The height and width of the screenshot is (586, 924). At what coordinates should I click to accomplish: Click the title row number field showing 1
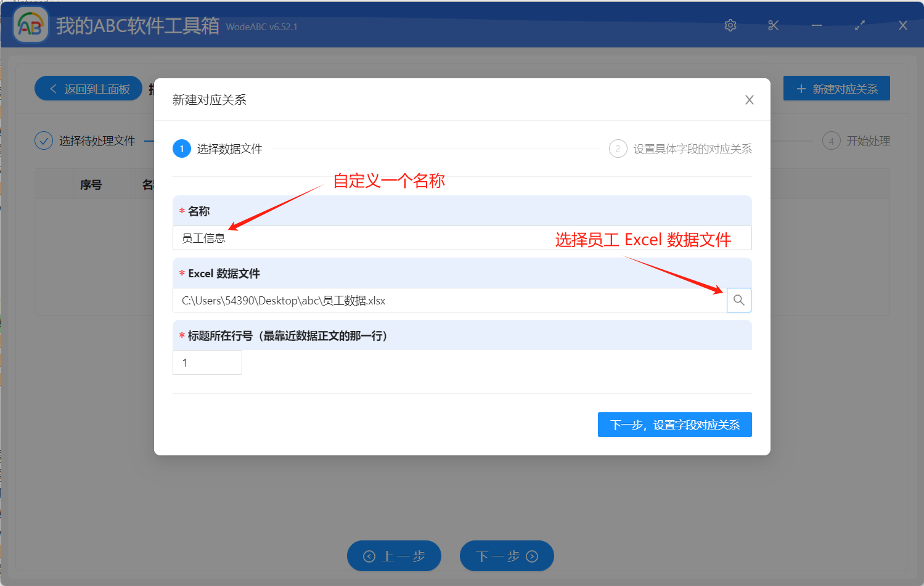tap(207, 362)
